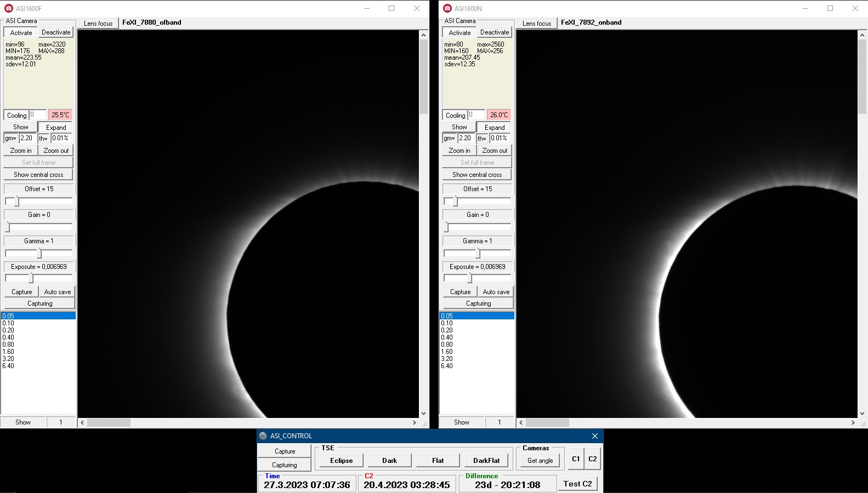Click the ASI1600N window camera icon
This screenshot has height=493, width=868.
coord(447,8)
